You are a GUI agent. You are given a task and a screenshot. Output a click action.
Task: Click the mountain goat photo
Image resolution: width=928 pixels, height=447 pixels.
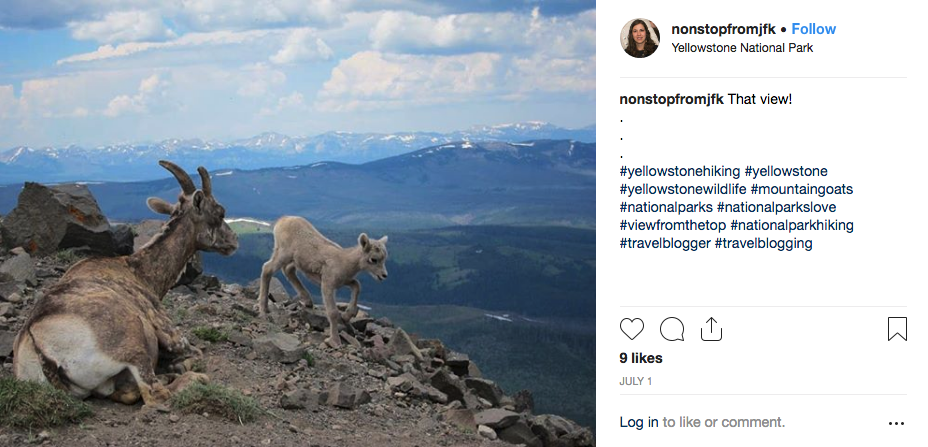(297, 223)
